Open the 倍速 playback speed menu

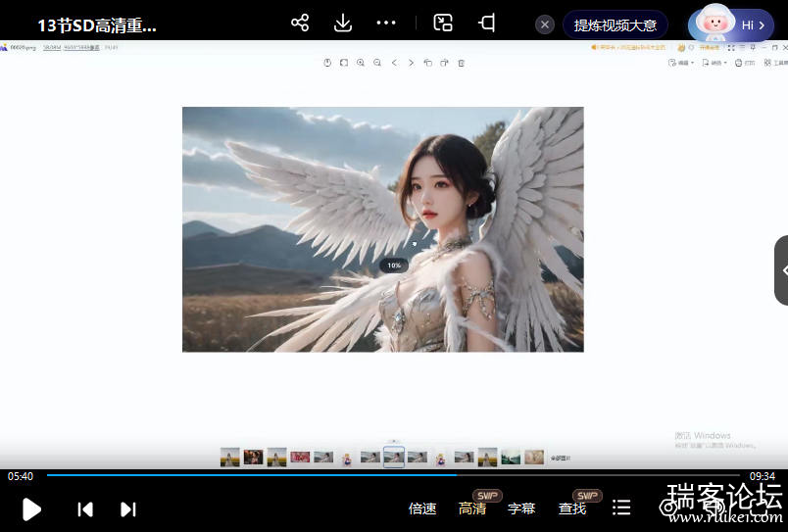(422, 508)
